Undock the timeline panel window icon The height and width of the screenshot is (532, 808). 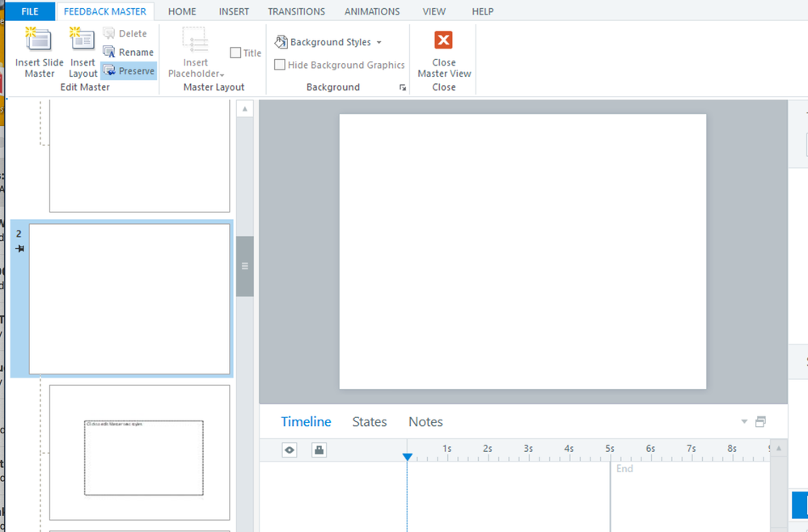pyautogui.click(x=760, y=422)
